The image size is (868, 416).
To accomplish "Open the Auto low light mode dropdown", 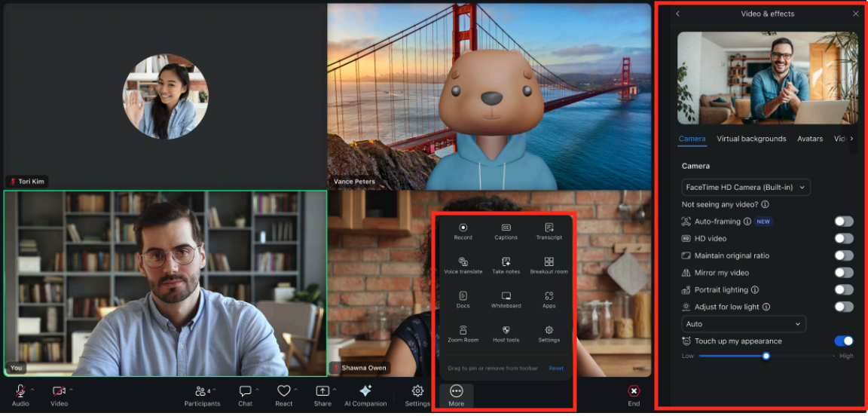I will pyautogui.click(x=744, y=324).
